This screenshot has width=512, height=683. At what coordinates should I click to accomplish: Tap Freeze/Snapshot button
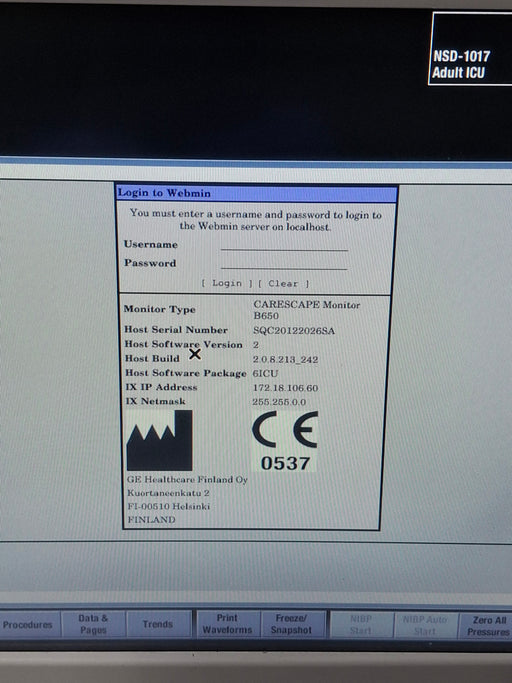click(x=292, y=624)
